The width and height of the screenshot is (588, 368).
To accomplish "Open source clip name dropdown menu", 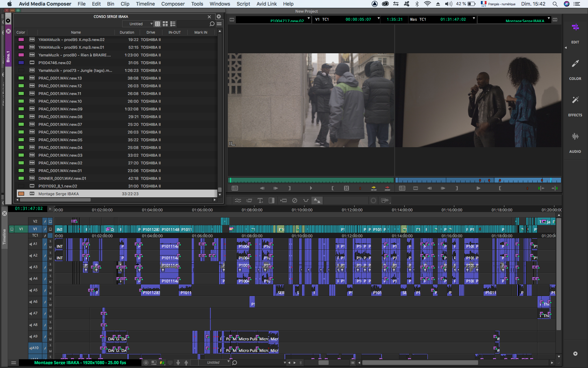I will [x=308, y=19].
